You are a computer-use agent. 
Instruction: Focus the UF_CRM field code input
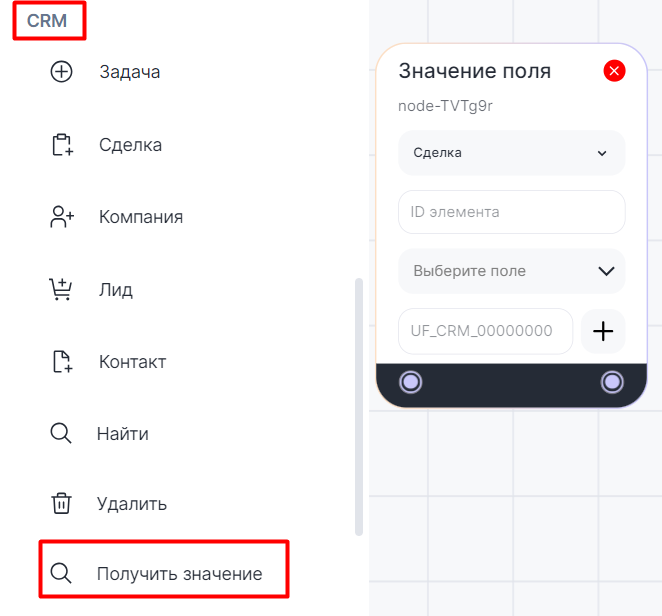click(485, 331)
